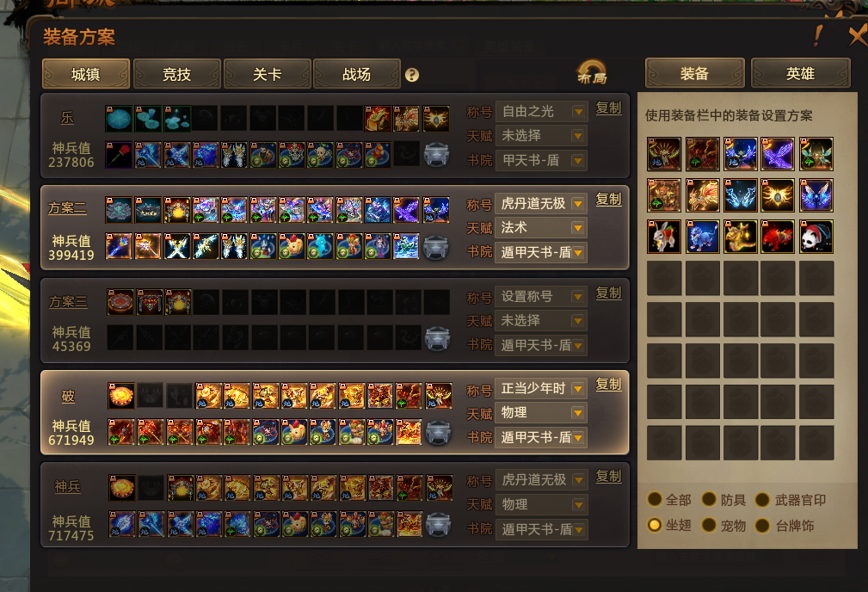Click the exclamation mark icon at top right
The width and height of the screenshot is (868, 592).
click(817, 36)
